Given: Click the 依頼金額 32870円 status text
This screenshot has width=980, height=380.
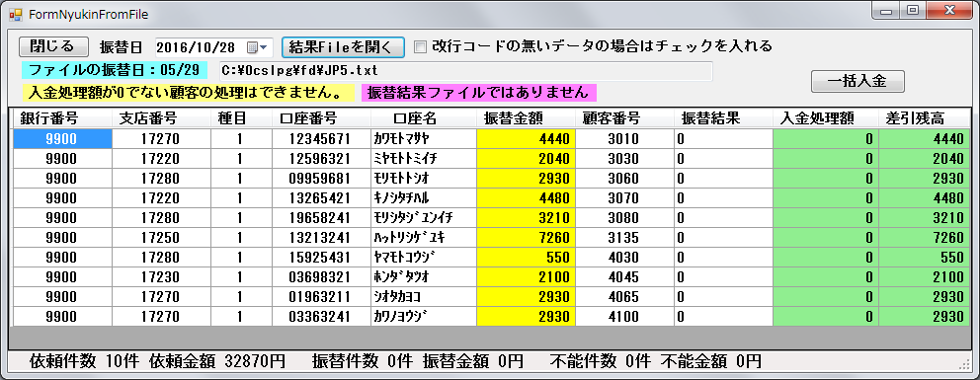Looking at the screenshot, I should [x=217, y=360].
